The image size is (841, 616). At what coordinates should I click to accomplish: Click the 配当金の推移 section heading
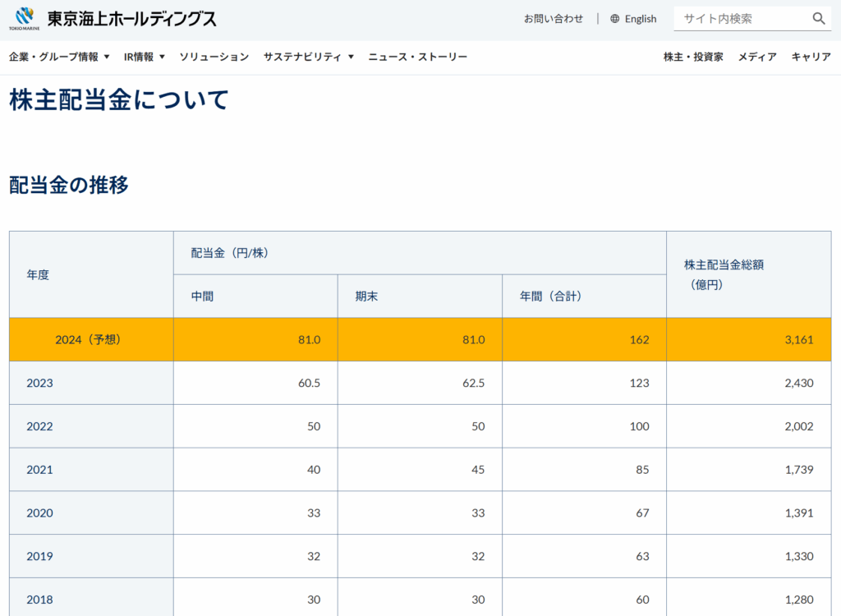coord(69,185)
